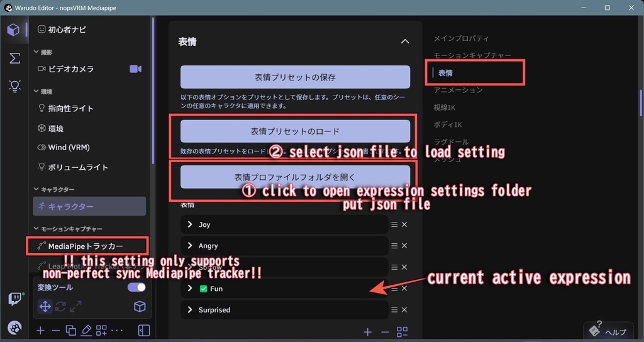Remove the Angry expression with X
Viewport: 644px width, 342px height.
pyautogui.click(x=404, y=246)
